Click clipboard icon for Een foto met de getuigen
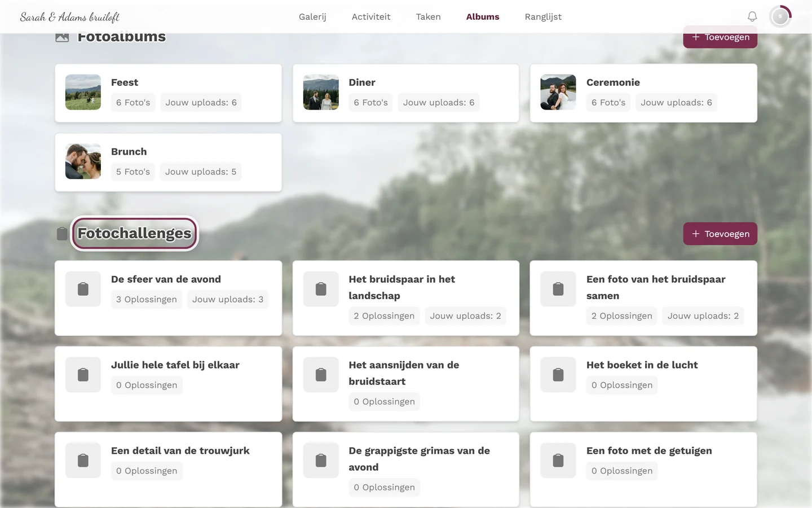Image resolution: width=812 pixels, height=508 pixels. coord(558,461)
